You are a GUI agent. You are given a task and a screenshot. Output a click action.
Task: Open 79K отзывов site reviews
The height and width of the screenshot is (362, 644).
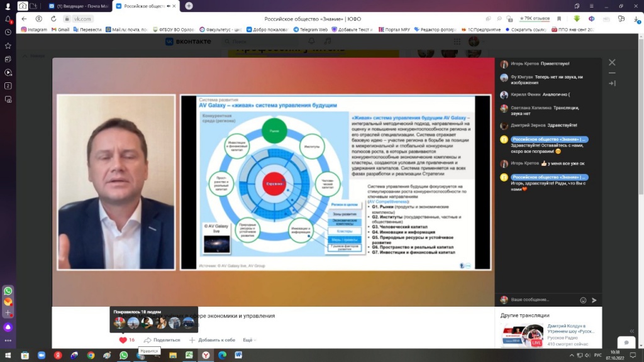pyautogui.click(x=535, y=19)
